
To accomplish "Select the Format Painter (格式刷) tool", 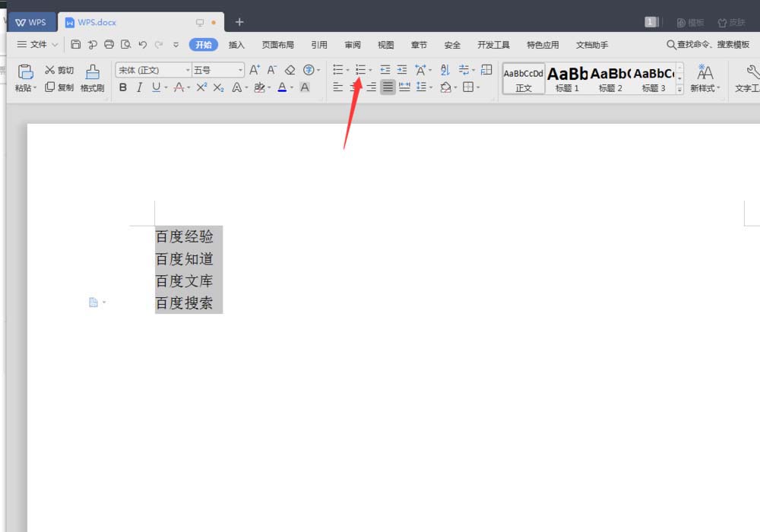I will [92, 78].
